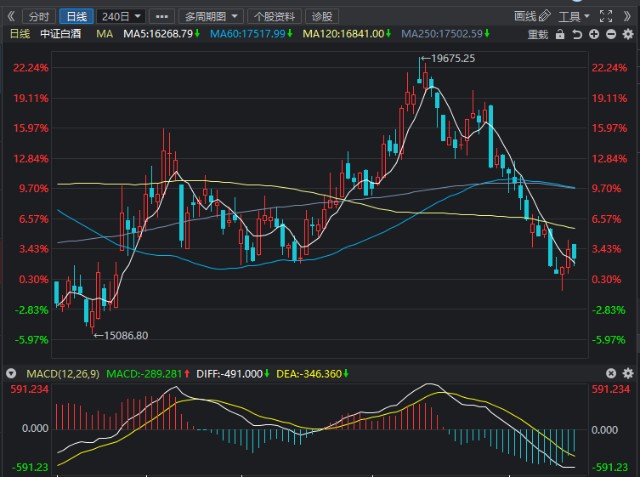Collapse left panel with double-arrow icon
The width and height of the screenshot is (640, 477).
pyautogui.click(x=11, y=17)
